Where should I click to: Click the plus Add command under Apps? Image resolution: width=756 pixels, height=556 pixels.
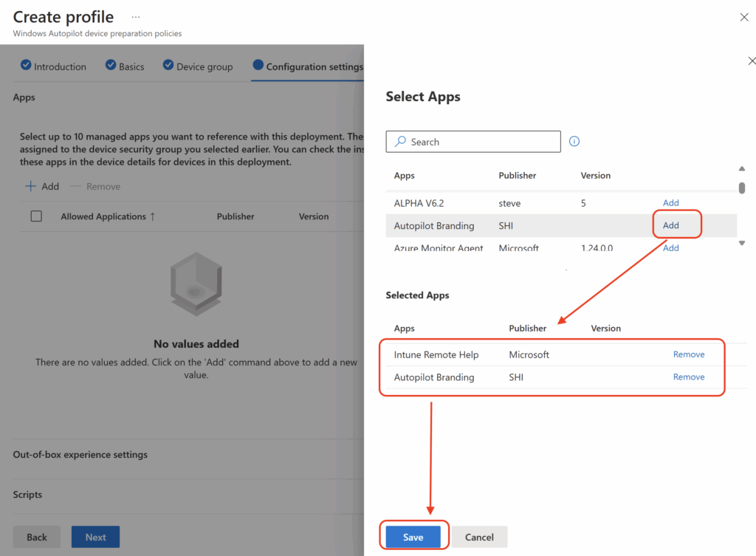tap(42, 186)
